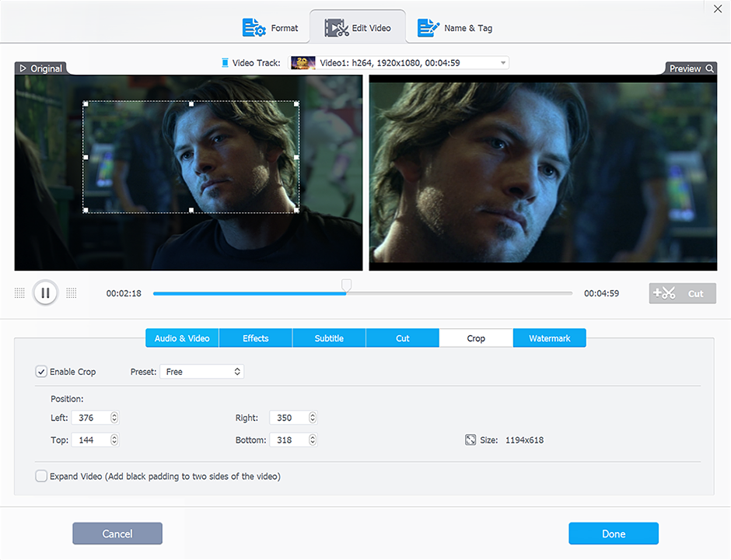Open the Video Track dropdown
The image size is (731, 560).
pyautogui.click(x=399, y=63)
